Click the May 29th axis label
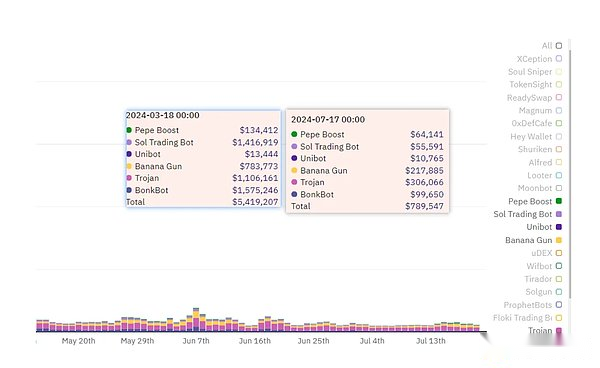 click(137, 341)
